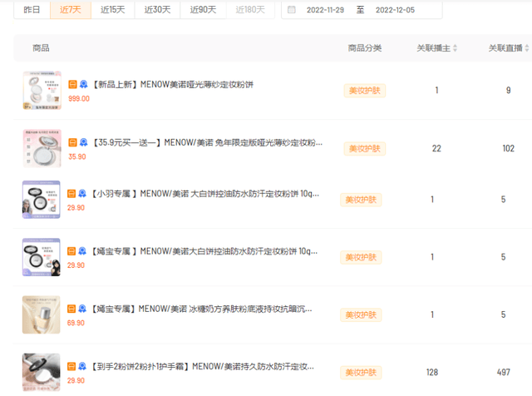Open thumbnail of 嫣宝专属 大白饼 product

point(41,257)
